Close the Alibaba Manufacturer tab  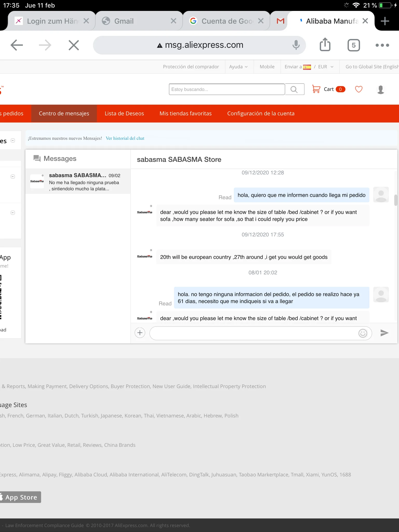coord(365,21)
